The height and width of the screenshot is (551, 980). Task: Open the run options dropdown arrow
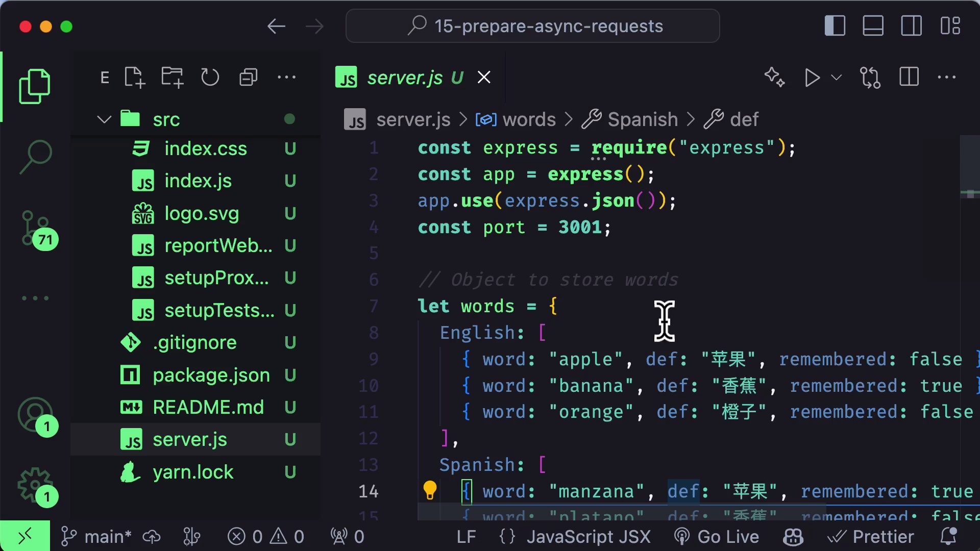point(836,78)
